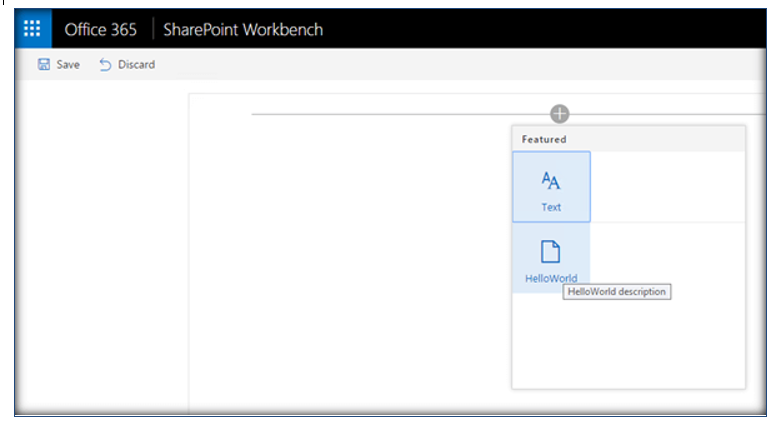The height and width of the screenshot is (423, 777).
Task: Click the plus add web part button
Action: [559, 114]
